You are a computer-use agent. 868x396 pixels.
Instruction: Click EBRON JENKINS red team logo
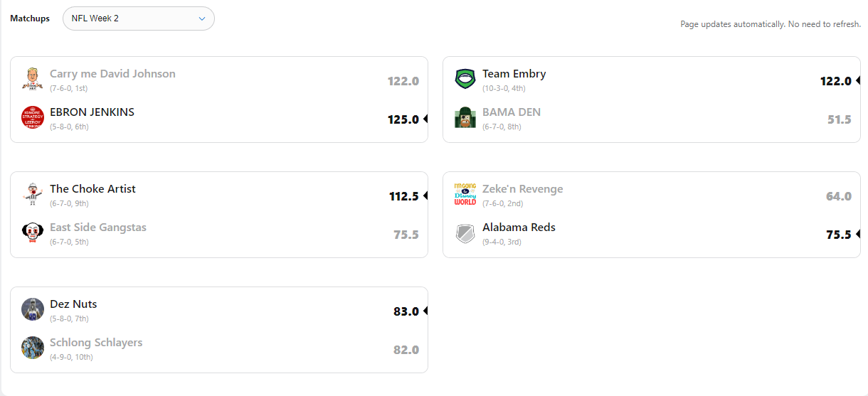[x=33, y=117]
